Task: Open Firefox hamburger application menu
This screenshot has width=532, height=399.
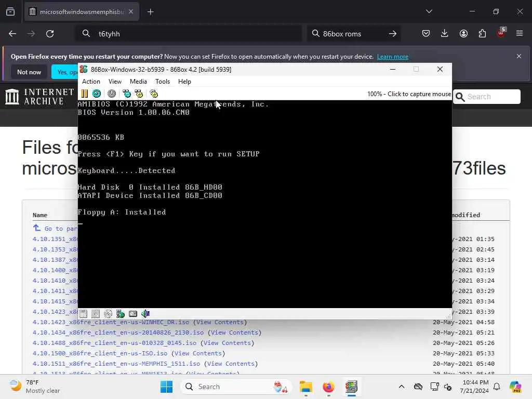Action: click(x=520, y=33)
